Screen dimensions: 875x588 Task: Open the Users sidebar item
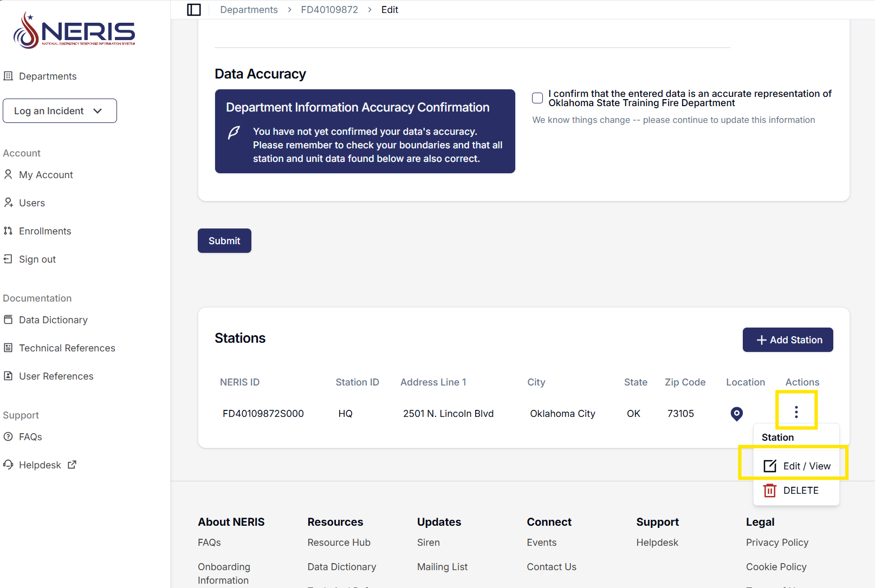pos(31,203)
